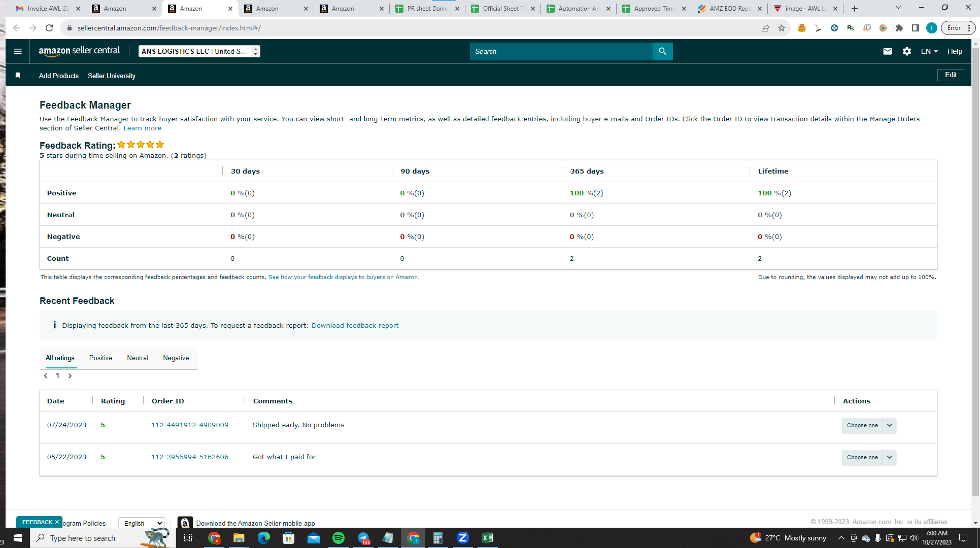Click the Help link in the header
This screenshot has height=548, width=980.
[955, 51]
